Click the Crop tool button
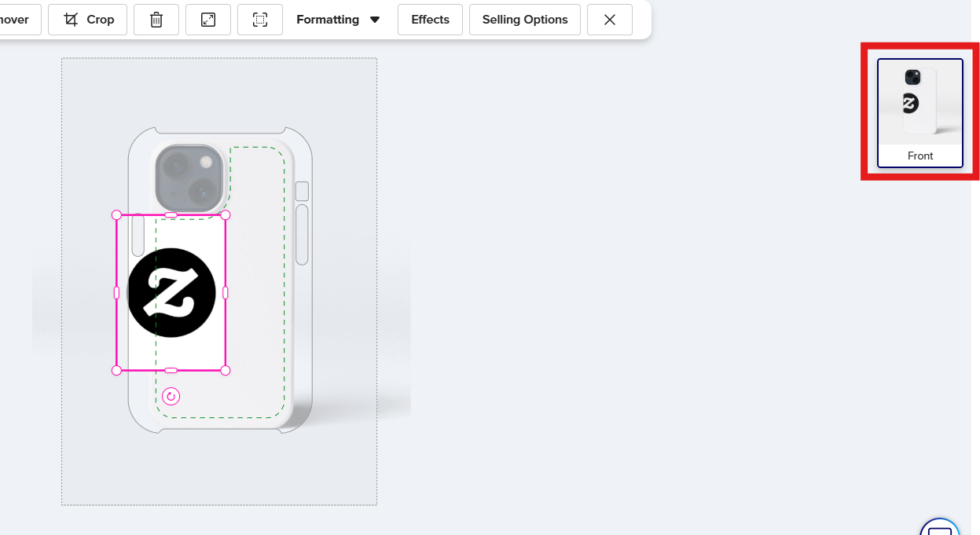 coord(87,20)
